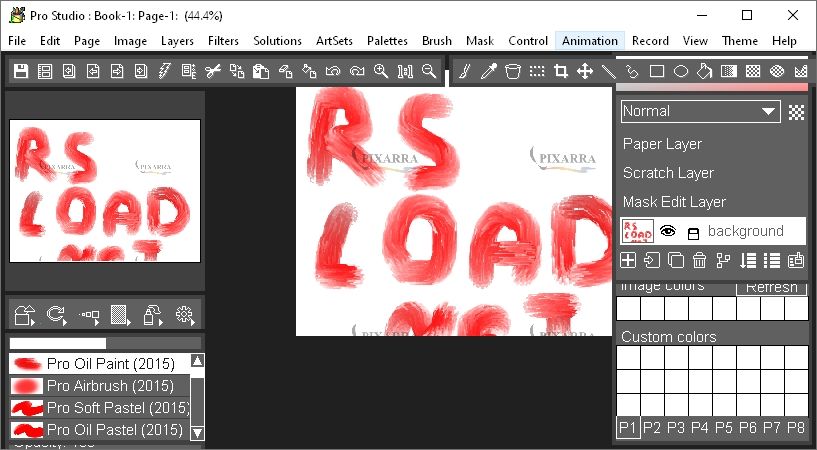The width and height of the screenshot is (817, 450).
Task: Click the brush size slider bar above brush list
Action: pyautogui.click(x=105, y=343)
